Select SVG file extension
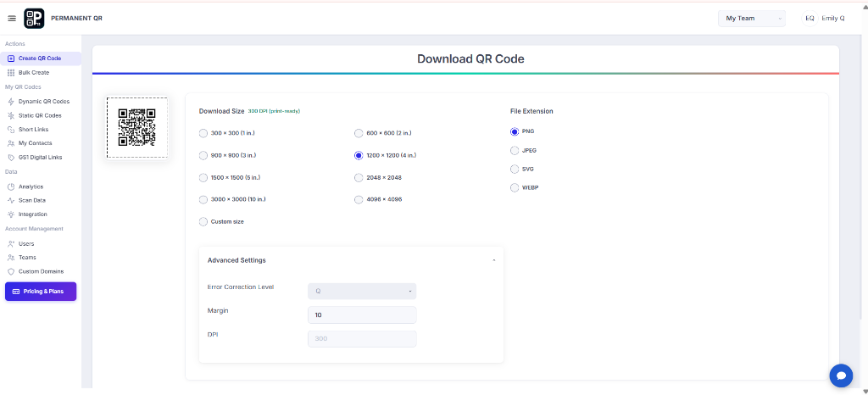Image resolution: width=868 pixels, height=395 pixels. point(515,170)
